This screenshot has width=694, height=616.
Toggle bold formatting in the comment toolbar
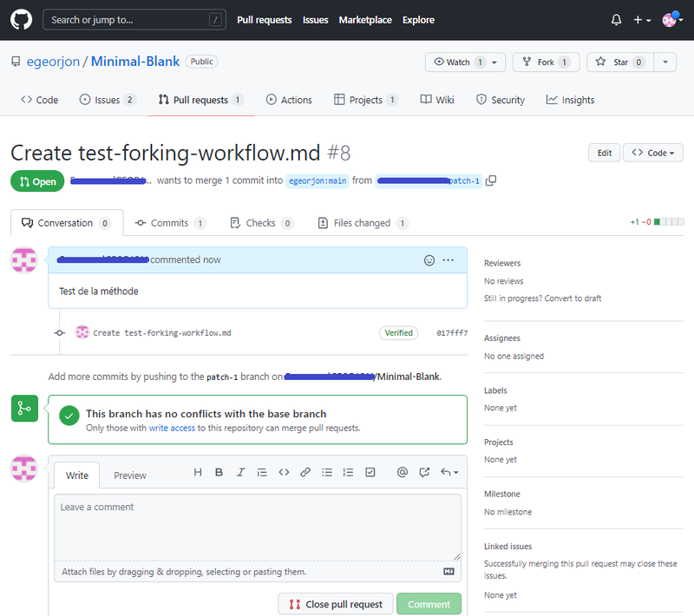[219, 473]
